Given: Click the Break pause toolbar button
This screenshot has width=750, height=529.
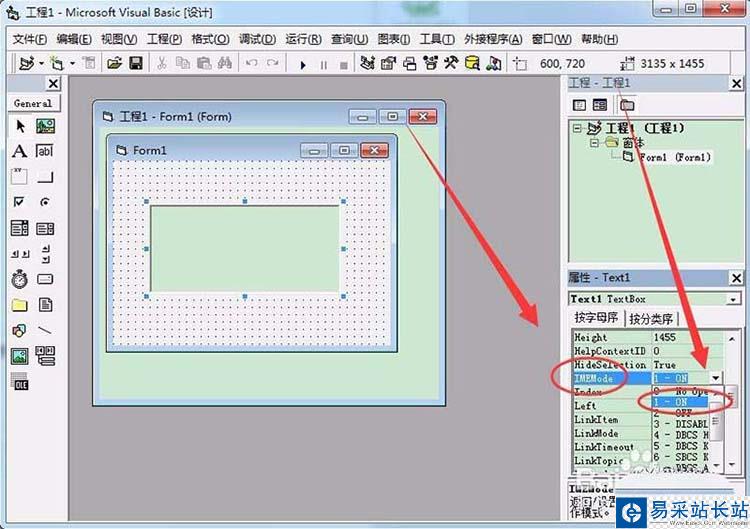Looking at the screenshot, I should pos(324,65).
